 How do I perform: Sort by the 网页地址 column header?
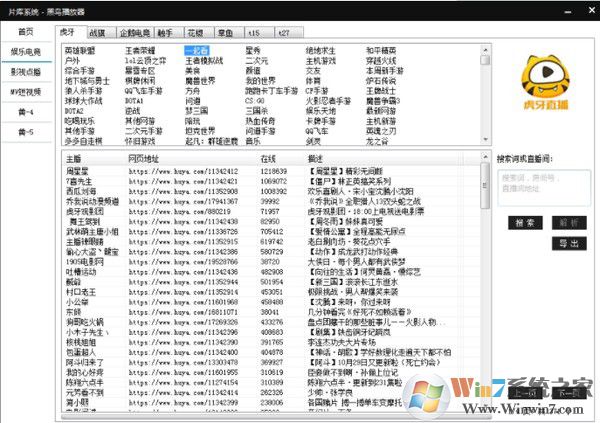143,159
